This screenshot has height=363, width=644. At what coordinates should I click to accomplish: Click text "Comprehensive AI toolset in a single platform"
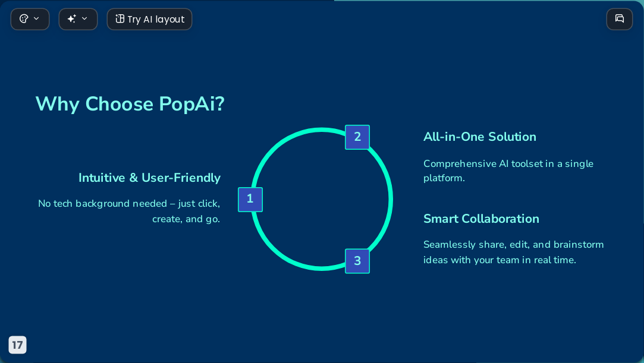[508, 171]
